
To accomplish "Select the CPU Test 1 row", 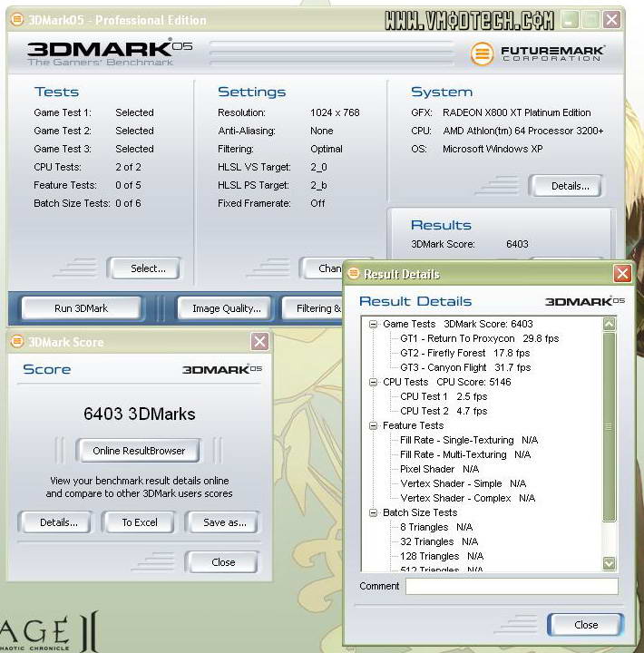I will point(444,396).
